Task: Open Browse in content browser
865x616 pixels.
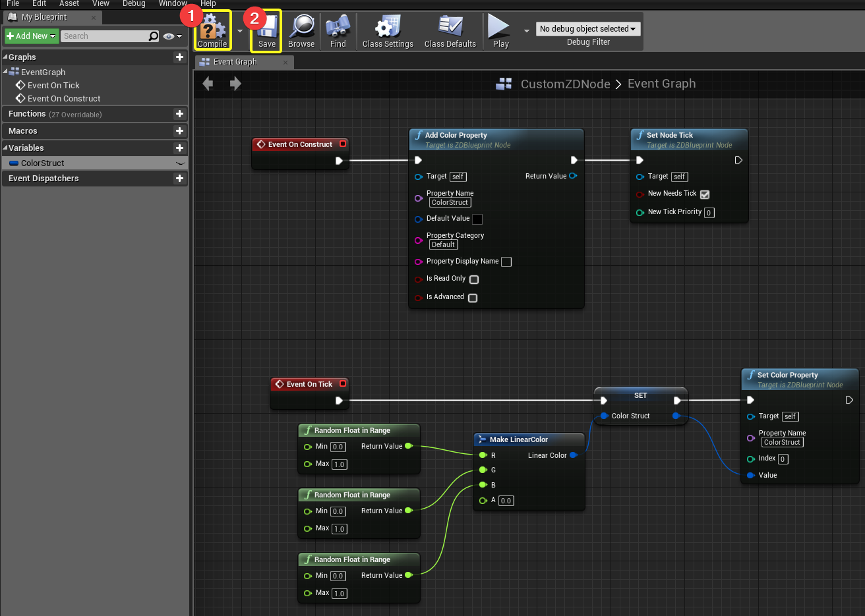Action: 301,29
